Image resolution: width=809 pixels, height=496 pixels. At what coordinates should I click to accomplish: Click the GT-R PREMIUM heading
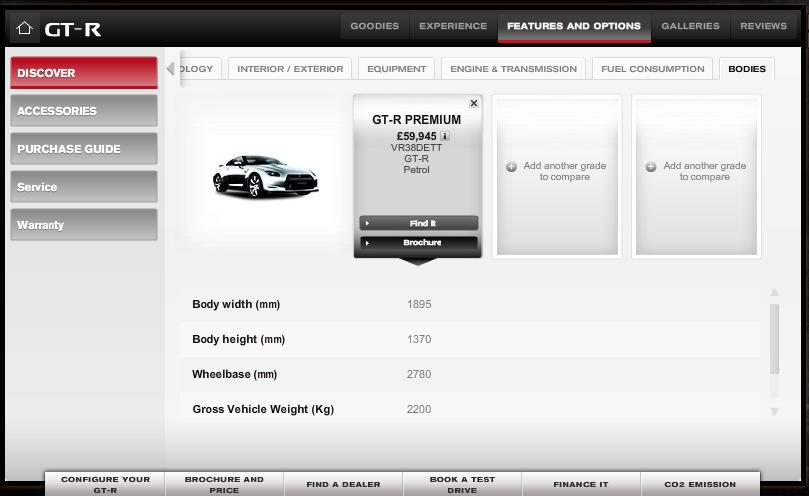tap(416, 120)
